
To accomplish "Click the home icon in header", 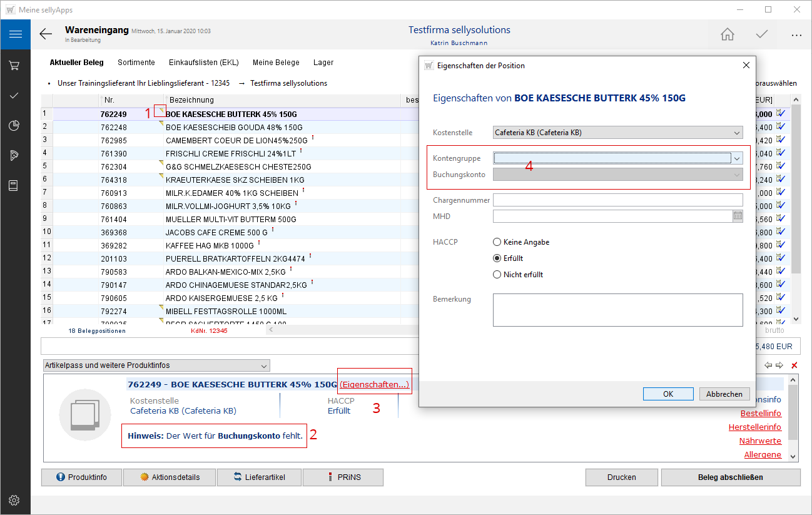I will [727, 34].
